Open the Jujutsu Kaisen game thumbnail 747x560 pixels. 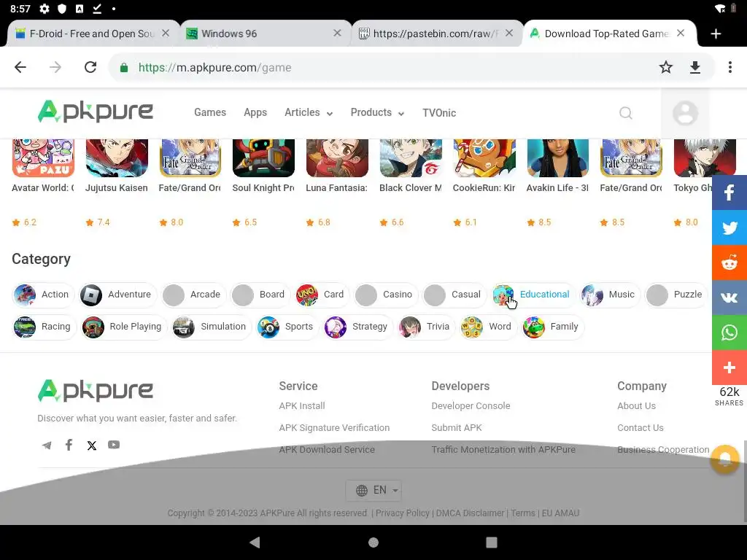pos(117,158)
